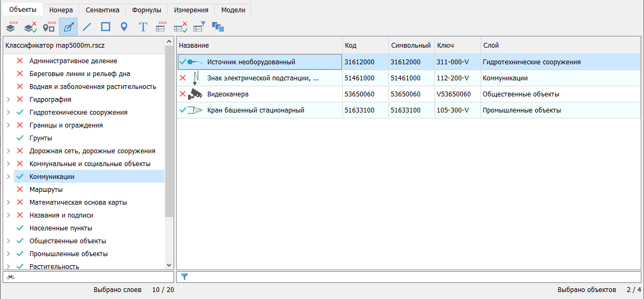The height and width of the screenshot is (299, 644).
Task: Click the vector objects tool with arrow
Action: [68, 26]
